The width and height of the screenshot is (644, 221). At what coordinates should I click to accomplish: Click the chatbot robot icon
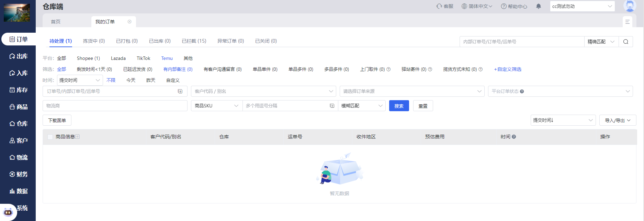pos(8,212)
